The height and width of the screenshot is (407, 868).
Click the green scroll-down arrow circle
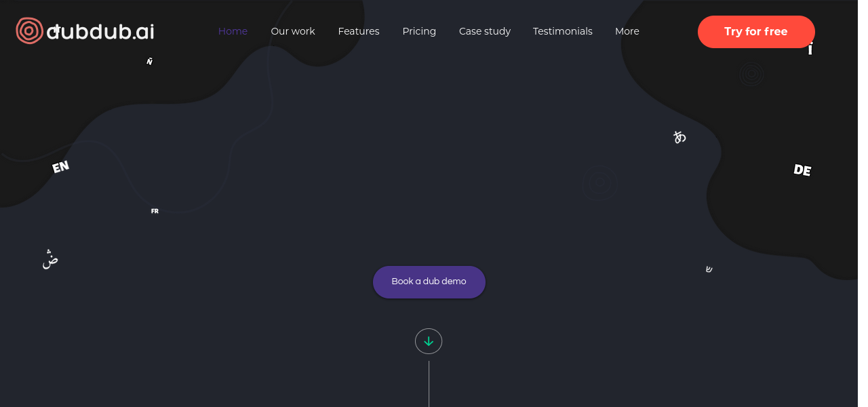[x=429, y=341]
